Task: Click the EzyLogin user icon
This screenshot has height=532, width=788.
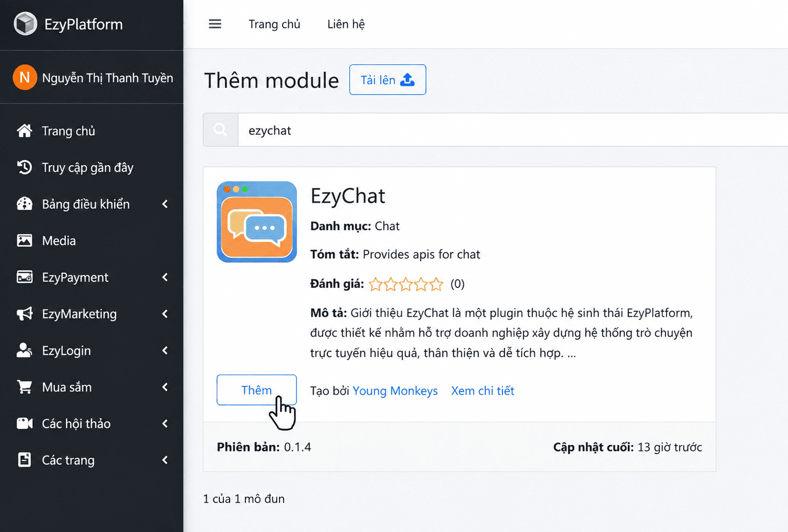Action: pos(24,350)
